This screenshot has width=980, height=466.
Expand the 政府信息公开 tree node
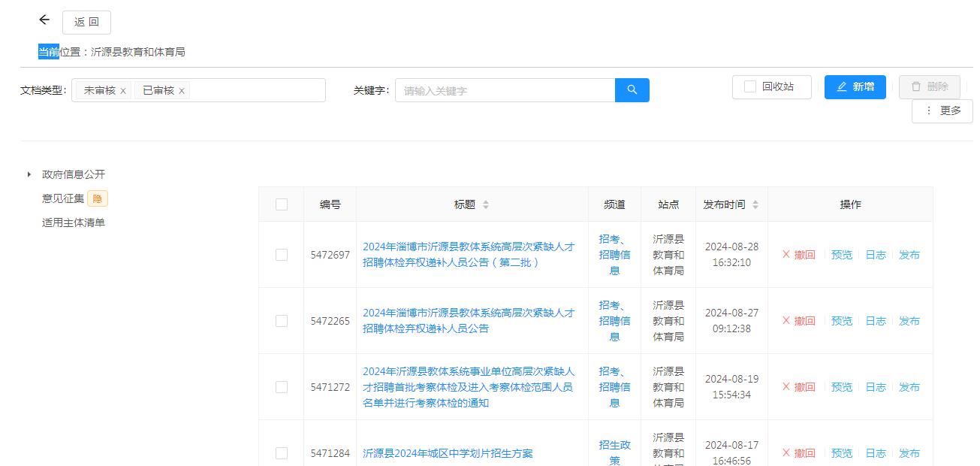(29, 174)
